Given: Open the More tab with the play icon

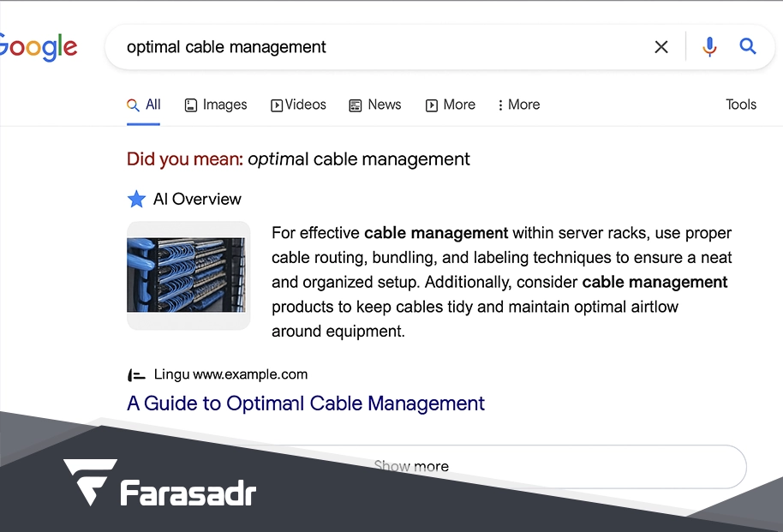Looking at the screenshot, I should click(x=451, y=105).
